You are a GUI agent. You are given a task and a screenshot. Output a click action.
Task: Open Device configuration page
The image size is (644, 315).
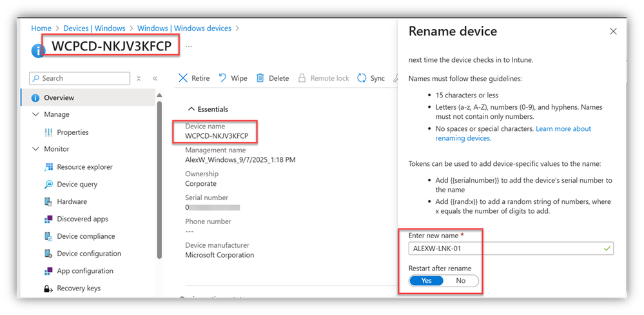pyautogui.click(x=89, y=253)
